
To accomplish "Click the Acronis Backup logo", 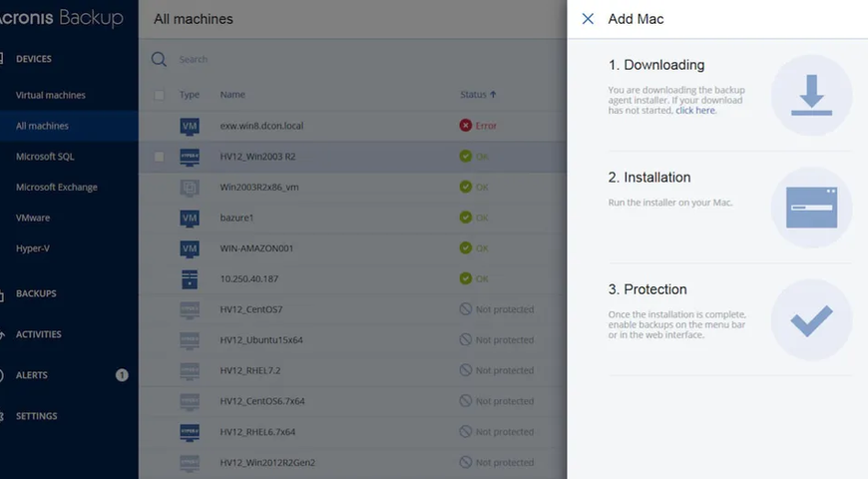I will click(x=61, y=18).
